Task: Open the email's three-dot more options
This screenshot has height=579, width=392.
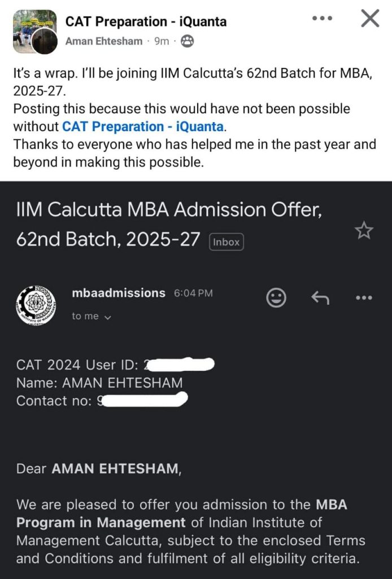Action: click(x=363, y=297)
